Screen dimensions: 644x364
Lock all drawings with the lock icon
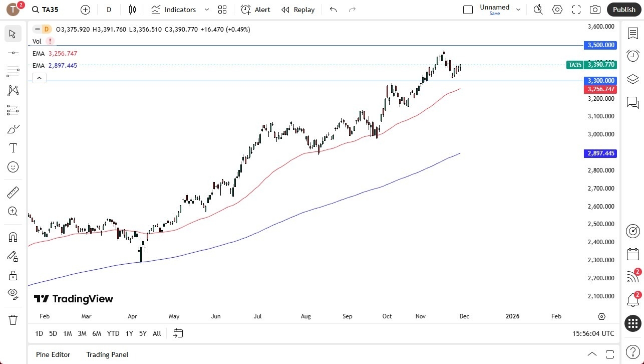[13, 275]
